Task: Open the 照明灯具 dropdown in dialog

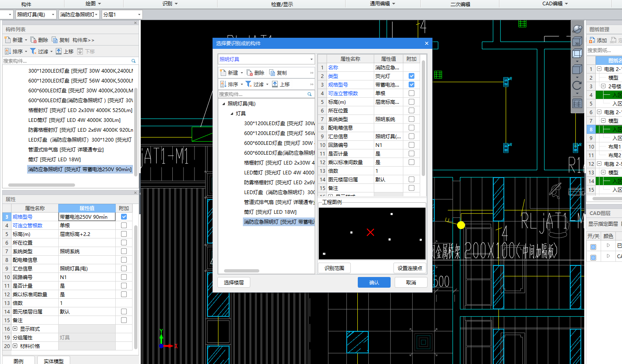Action: point(311,60)
